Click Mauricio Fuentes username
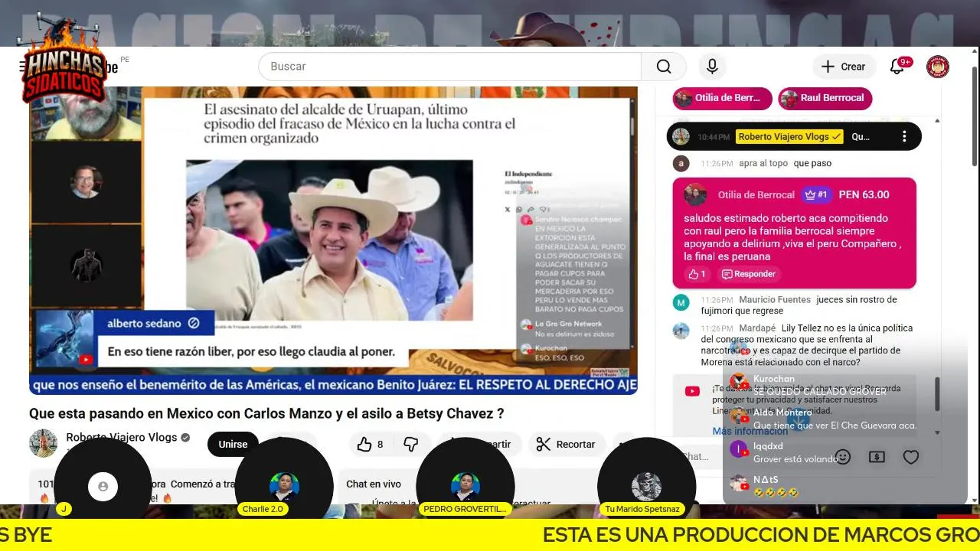Viewport: 980px width, 551px height. click(775, 299)
